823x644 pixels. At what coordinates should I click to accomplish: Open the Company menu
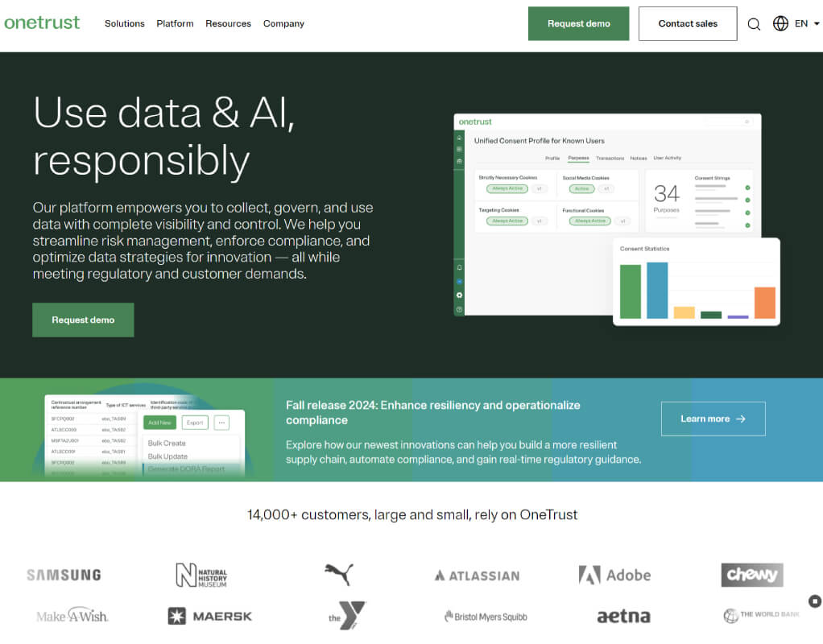point(283,23)
